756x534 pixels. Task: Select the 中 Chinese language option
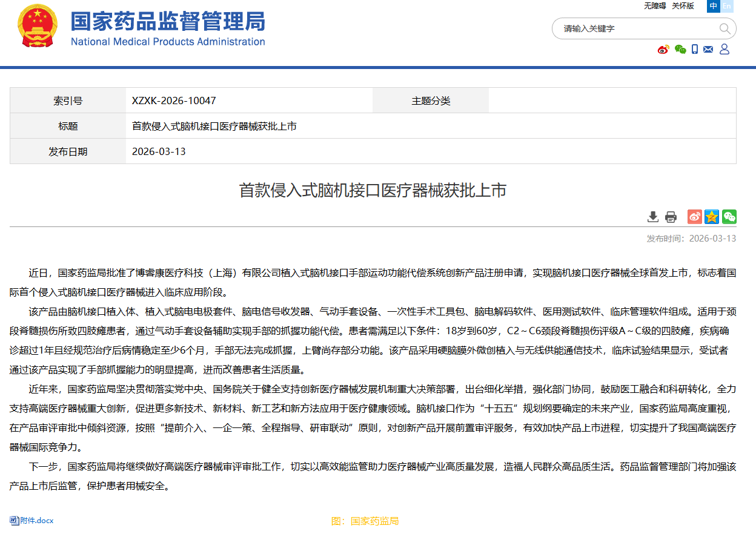[714, 6]
